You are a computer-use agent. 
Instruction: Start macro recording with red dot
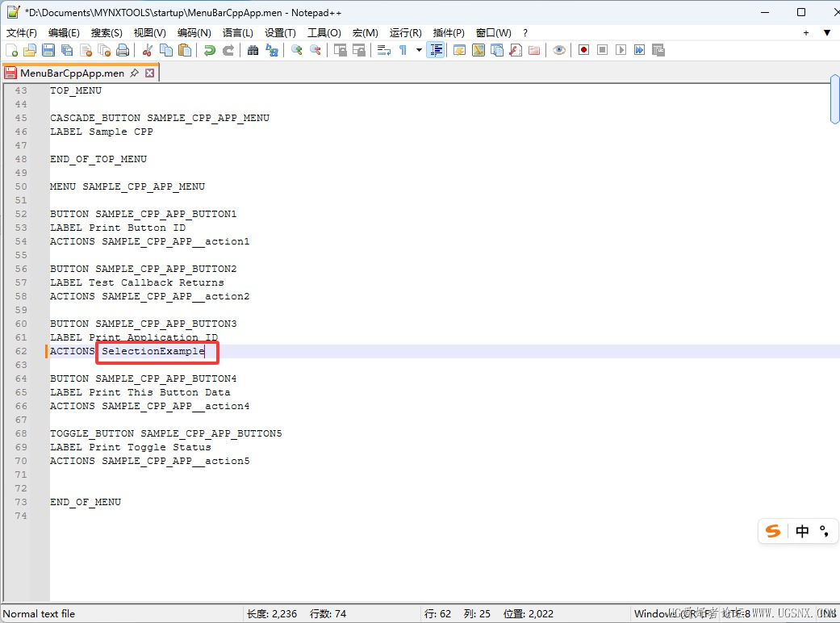[583, 50]
